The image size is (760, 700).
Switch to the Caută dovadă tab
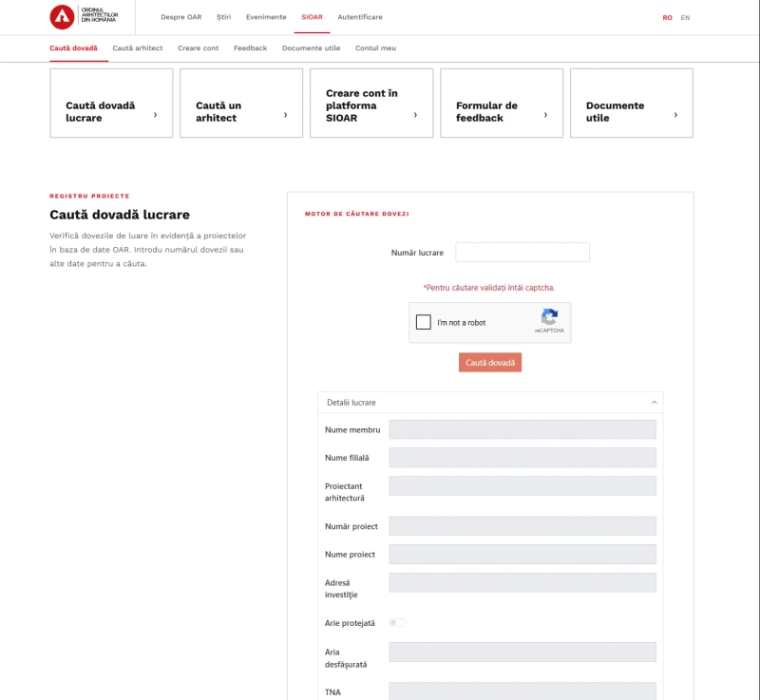[x=74, y=47]
